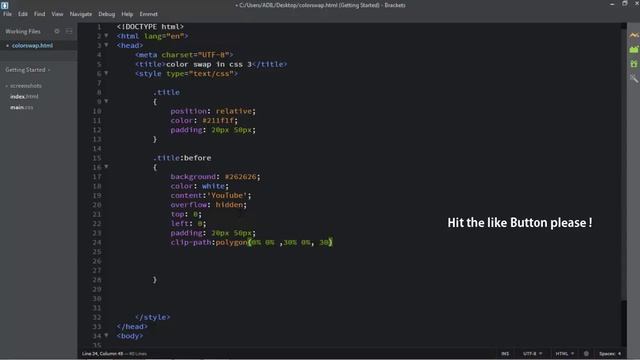
Task: Click the split view icon beside Working Files
Action: tap(69, 31)
